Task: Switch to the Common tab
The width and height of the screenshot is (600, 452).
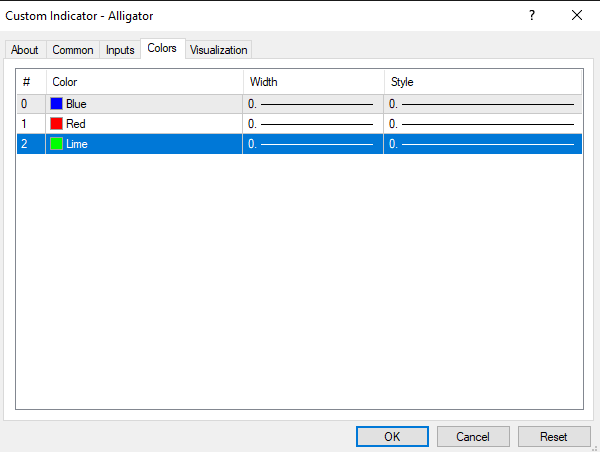Action: click(72, 50)
